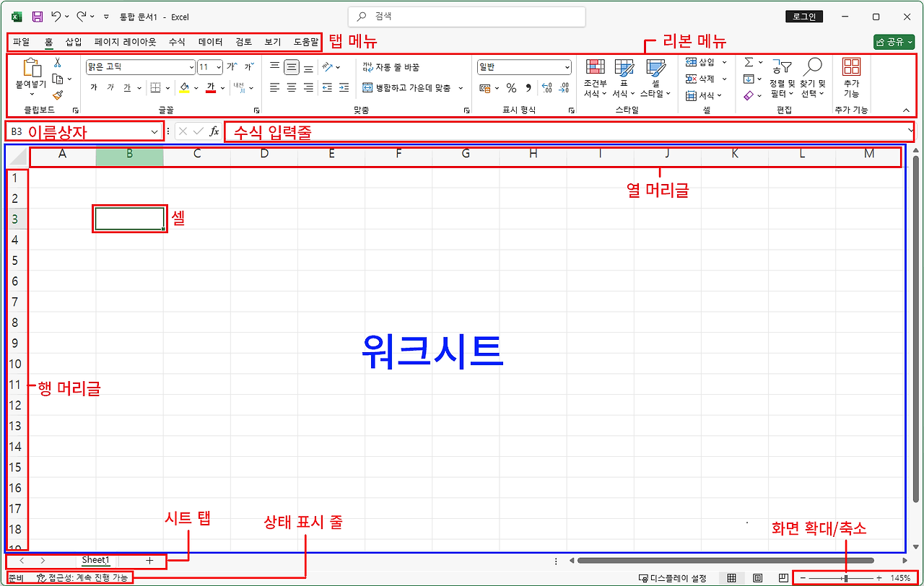Toggle italic 가 formatting

(110, 88)
